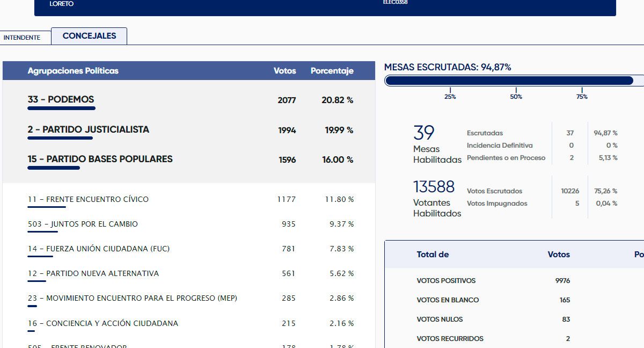Click 12 - PARTIDO NUEVA ALTERNATIVA
Image resolution: width=644 pixels, height=348 pixels.
93,273
